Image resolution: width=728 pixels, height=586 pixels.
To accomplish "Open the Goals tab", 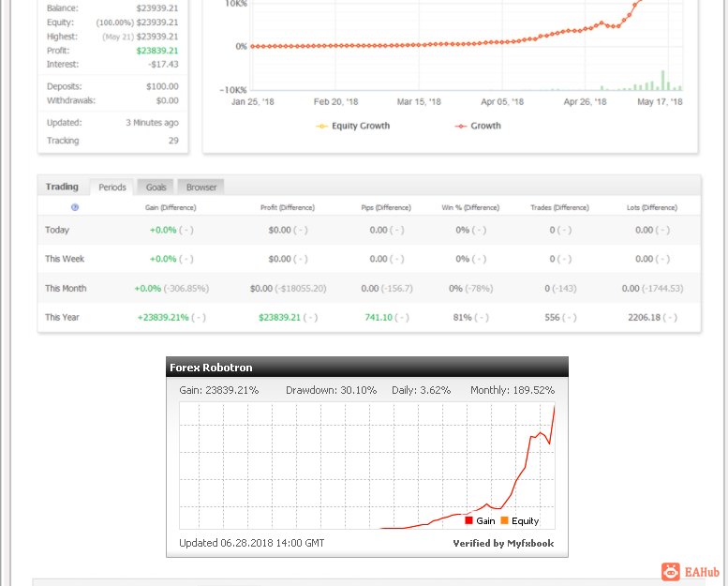I will (156, 188).
